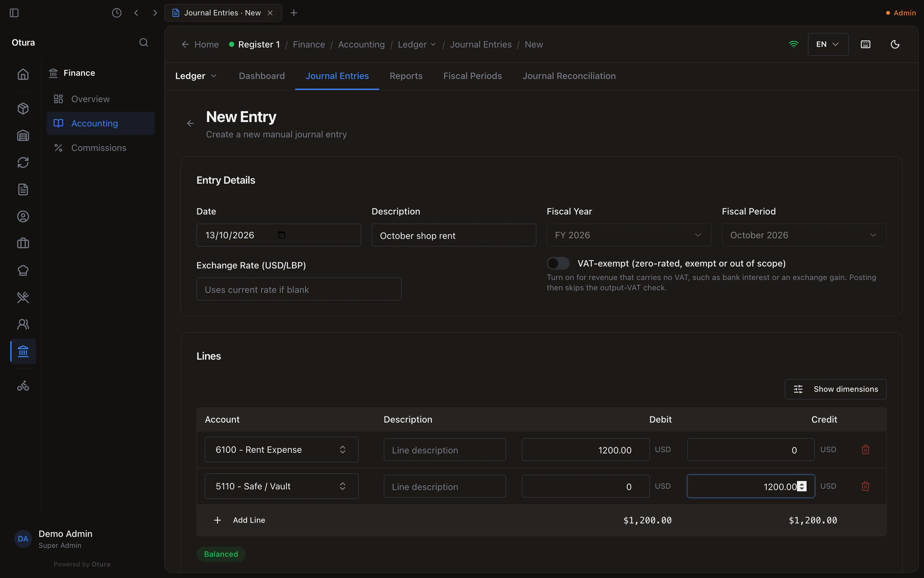This screenshot has height=578, width=924.
Task: Delete the Rent Expense line
Action: coord(866,450)
